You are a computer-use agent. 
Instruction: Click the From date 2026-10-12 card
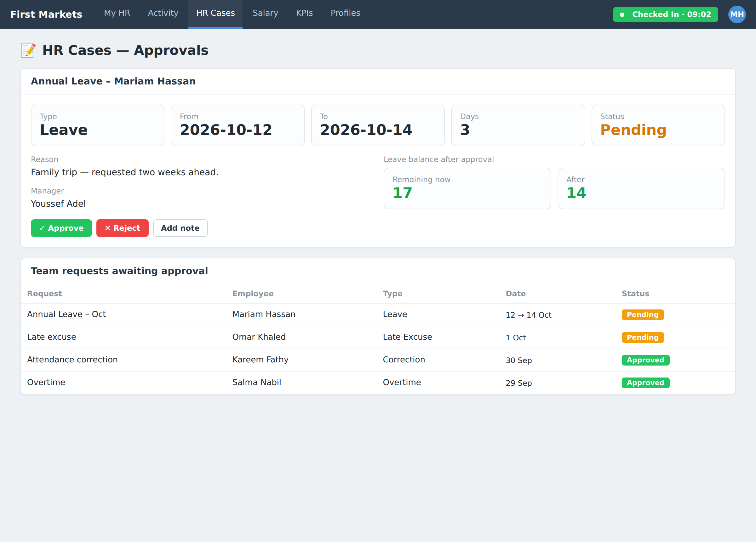(x=238, y=125)
